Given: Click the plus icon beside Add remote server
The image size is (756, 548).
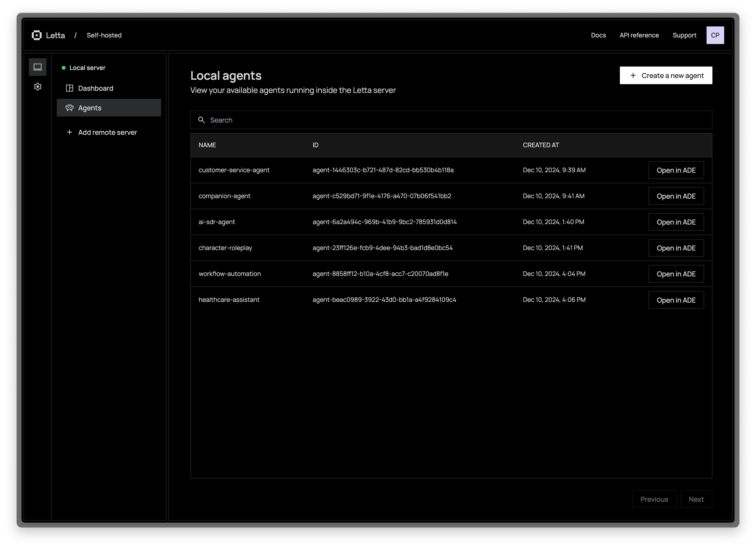Looking at the screenshot, I should coord(69,132).
